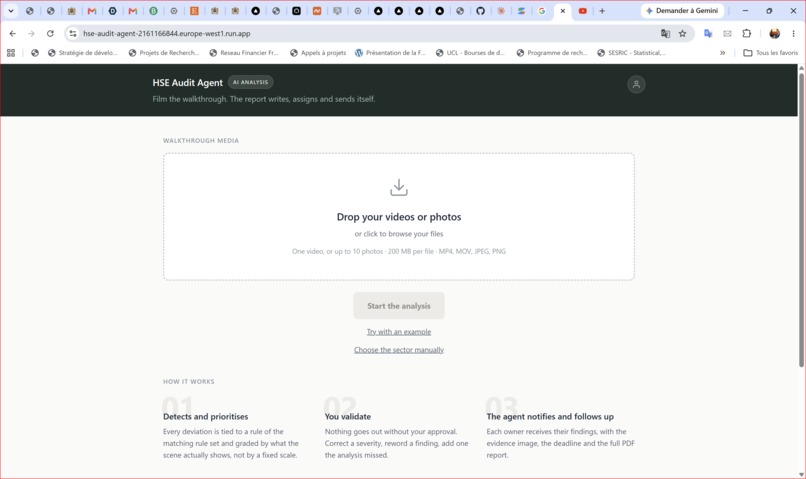The width and height of the screenshot is (806, 479).
Task: Open the Chrome profile avatar
Action: [x=774, y=33]
